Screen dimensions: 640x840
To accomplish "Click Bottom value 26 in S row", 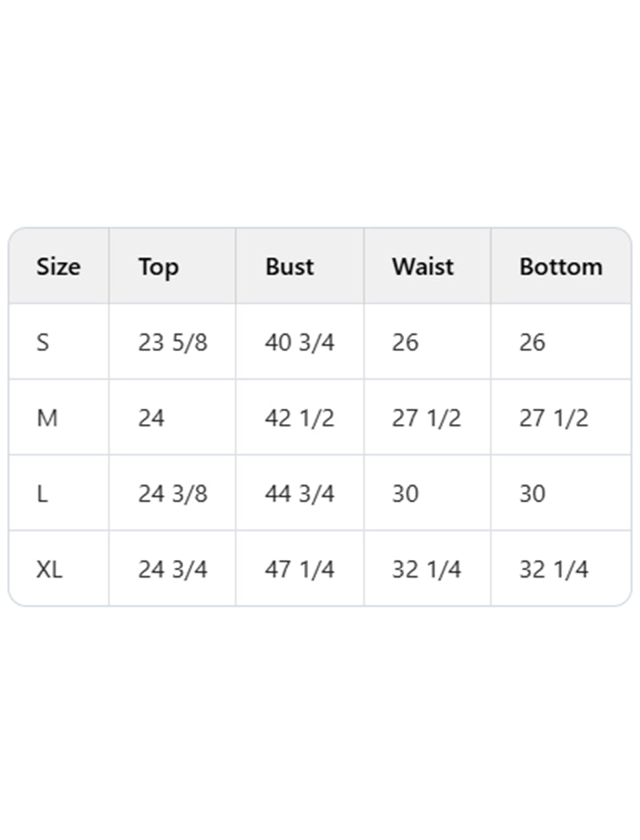I will (x=532, y=342).
